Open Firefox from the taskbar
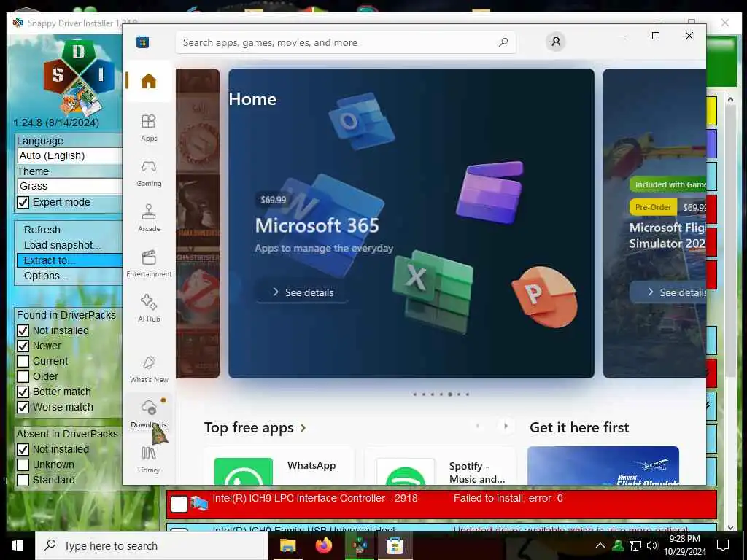Screen dimensions: 747x560 (x=324, y=545)
